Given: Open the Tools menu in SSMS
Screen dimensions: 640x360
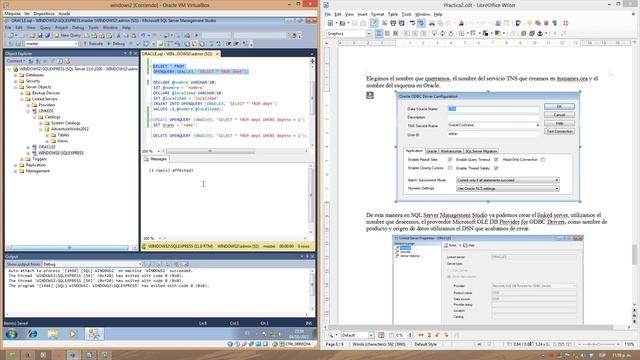Looking at the screenshot, I should tap(93, 28).
